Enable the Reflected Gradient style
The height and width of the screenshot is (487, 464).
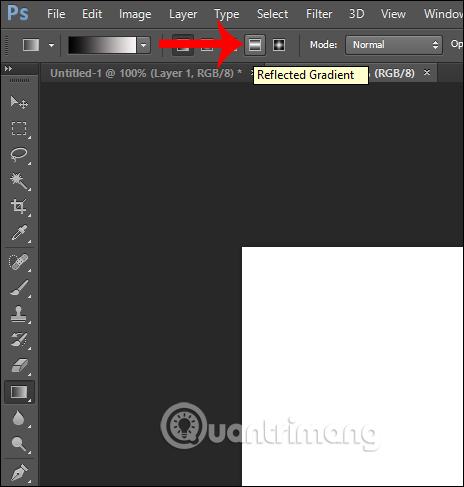coord(255,45)
